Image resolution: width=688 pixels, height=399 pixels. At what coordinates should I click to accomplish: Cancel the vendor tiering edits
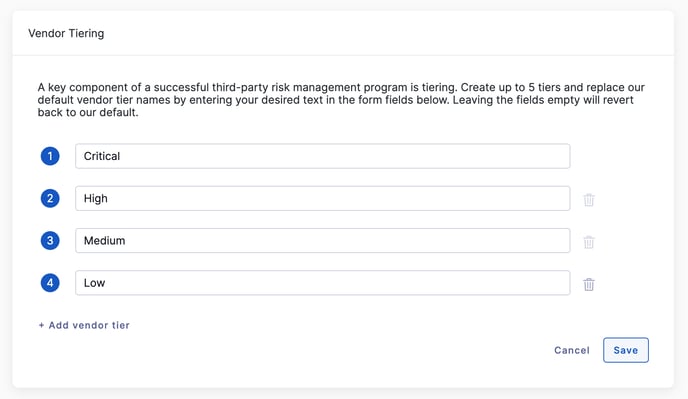click(x=572, y=350)
